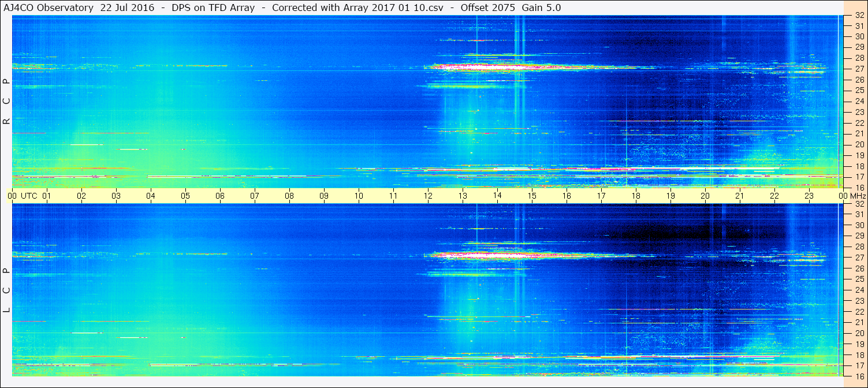The image size is (868, 388).
Task: Choose the 26 MHz tick label, LCP panel
Action: (859, 268)
